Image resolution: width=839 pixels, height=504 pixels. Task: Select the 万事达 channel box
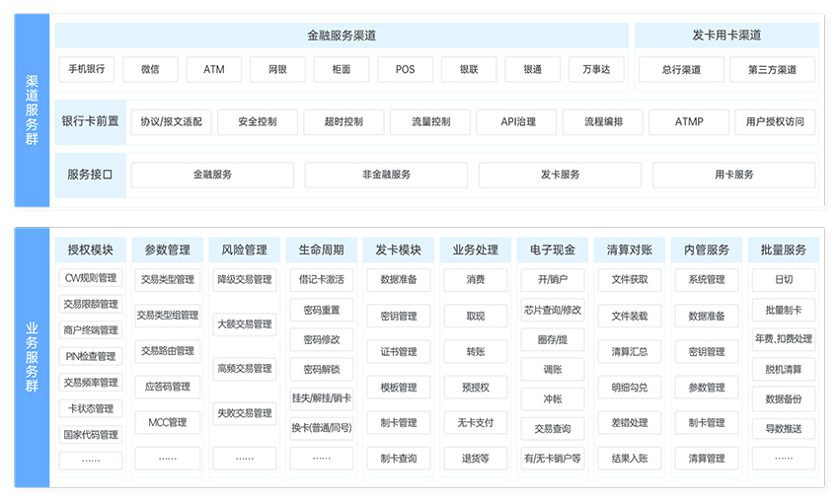coord(596,69)
